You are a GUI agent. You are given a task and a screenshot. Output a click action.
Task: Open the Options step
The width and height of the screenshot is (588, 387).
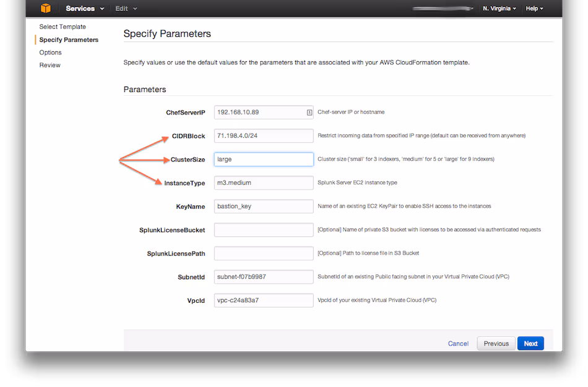(x=50, y=52)
